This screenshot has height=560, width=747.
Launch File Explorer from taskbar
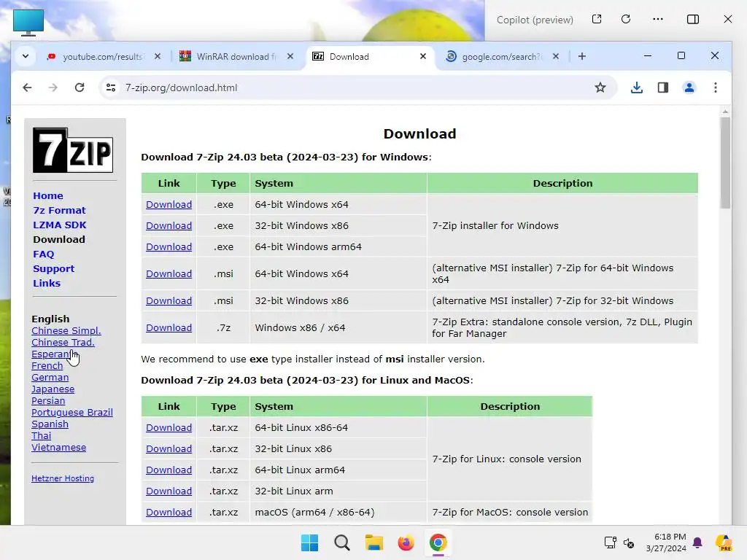374,542
